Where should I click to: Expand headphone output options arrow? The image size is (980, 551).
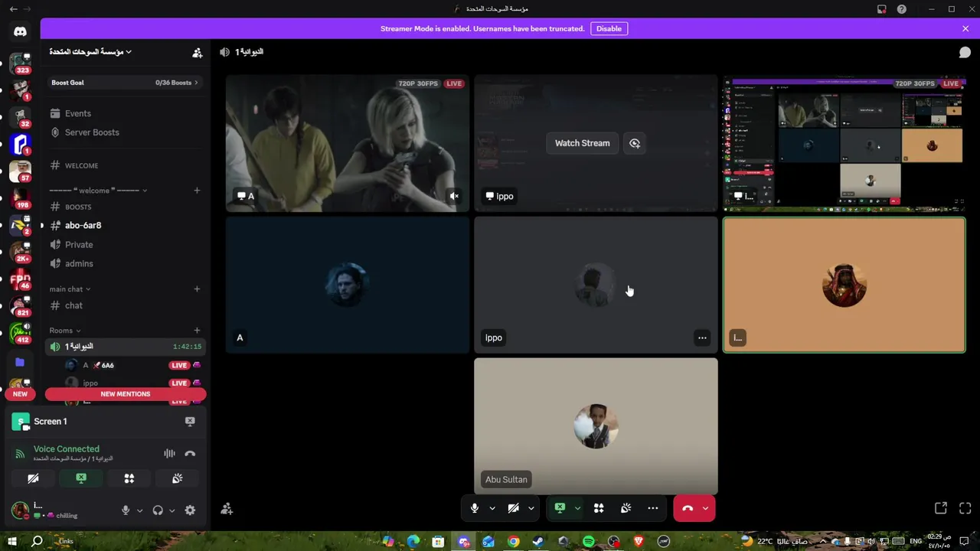[x=171, y=510]
